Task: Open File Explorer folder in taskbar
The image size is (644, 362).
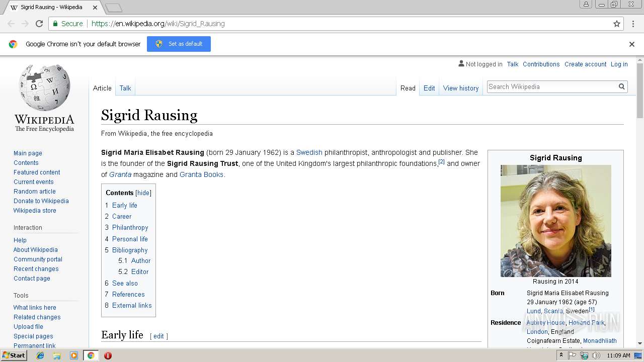Action: pyautogui.click(x=57, y=355)
